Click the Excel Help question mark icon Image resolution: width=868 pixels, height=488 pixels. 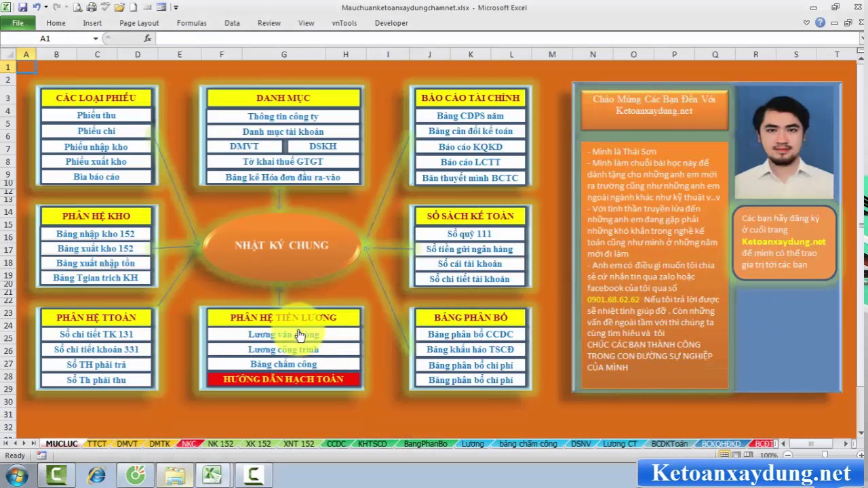pos(821,22)
